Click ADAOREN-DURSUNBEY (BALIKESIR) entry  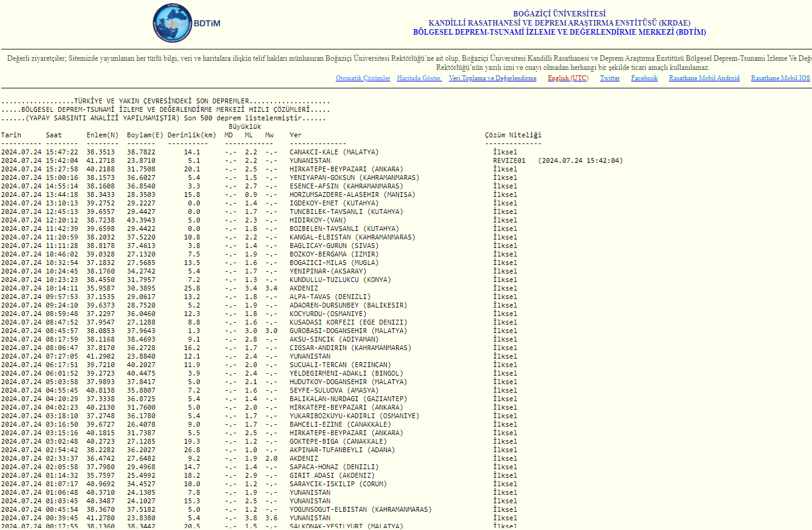(x=349, y=305)
